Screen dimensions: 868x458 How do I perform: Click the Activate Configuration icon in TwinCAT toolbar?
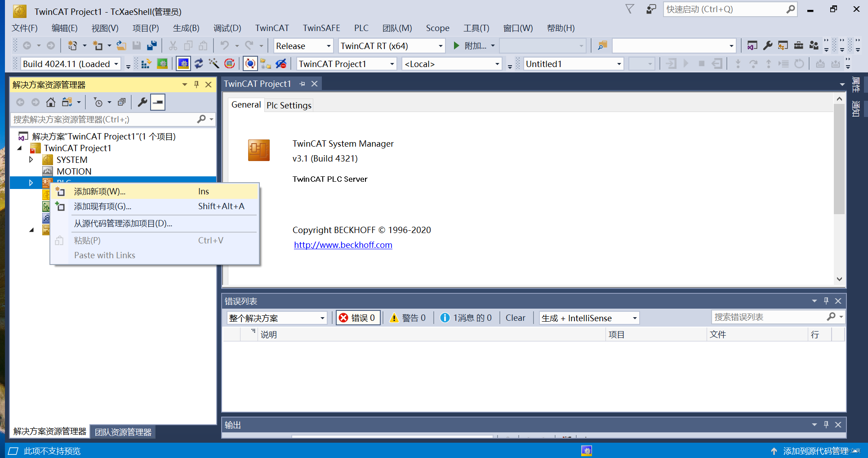coord(146,64)
